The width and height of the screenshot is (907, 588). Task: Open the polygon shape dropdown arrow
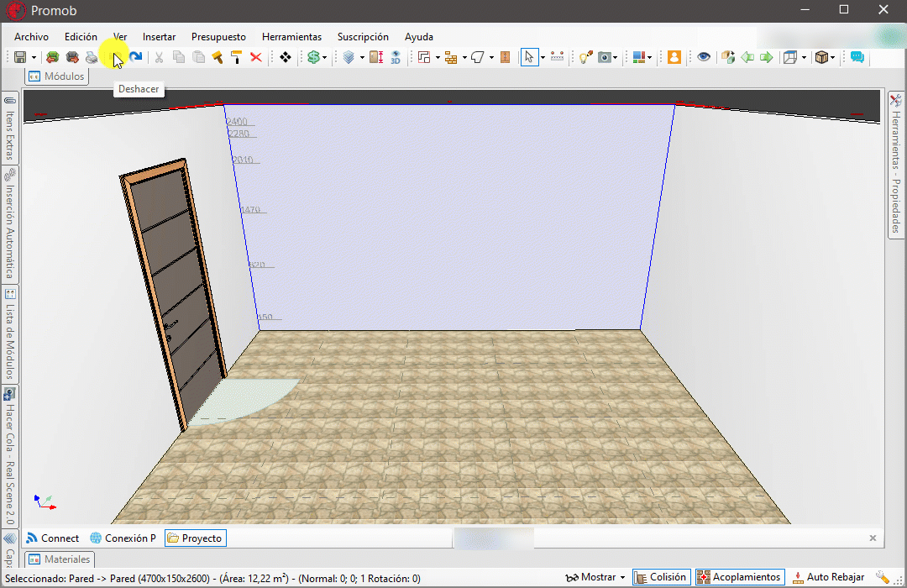(x=491, y=57)
